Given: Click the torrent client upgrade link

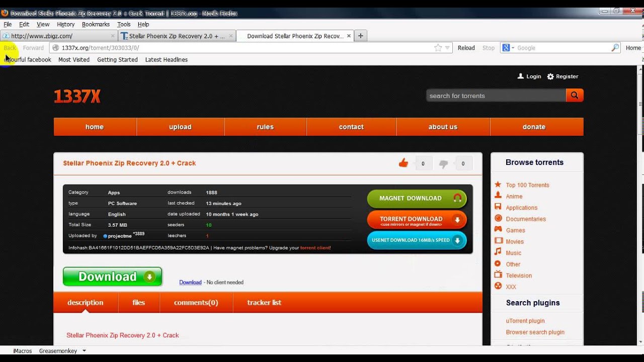Looking at the screenshot, I should [x=315, y=248].
